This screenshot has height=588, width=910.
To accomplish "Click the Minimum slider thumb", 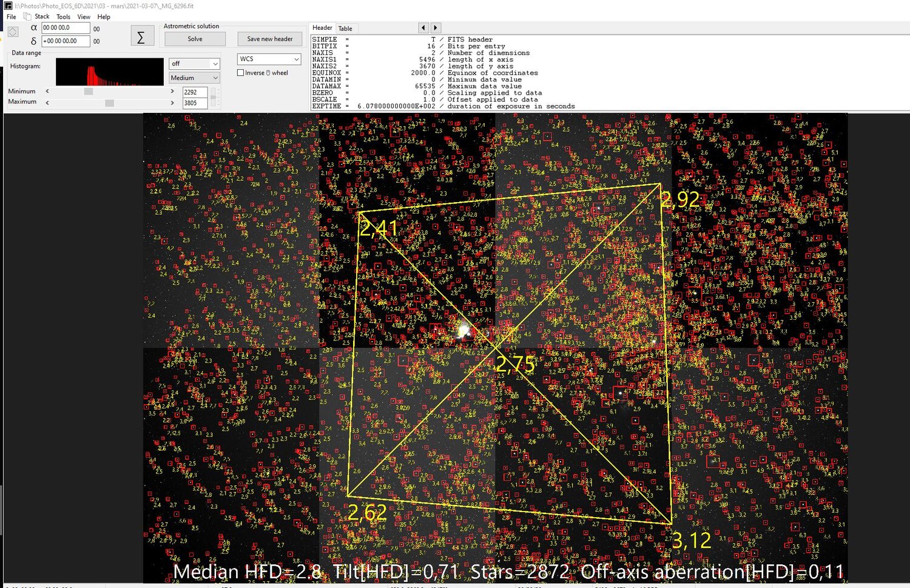I will (x=89, y=91).
